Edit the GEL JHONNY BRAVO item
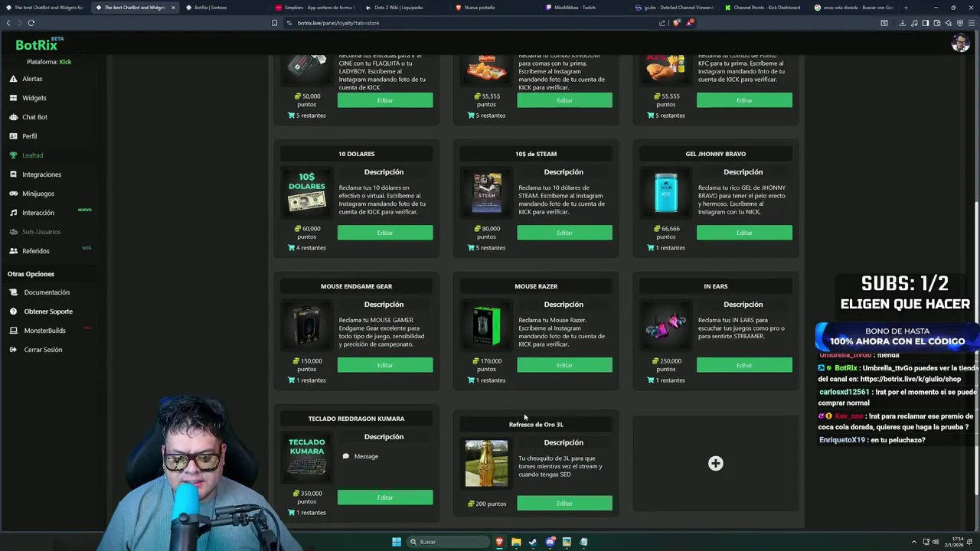Image resolution: width=980 pixels, height=551 pixels. [x=744, y=233]
